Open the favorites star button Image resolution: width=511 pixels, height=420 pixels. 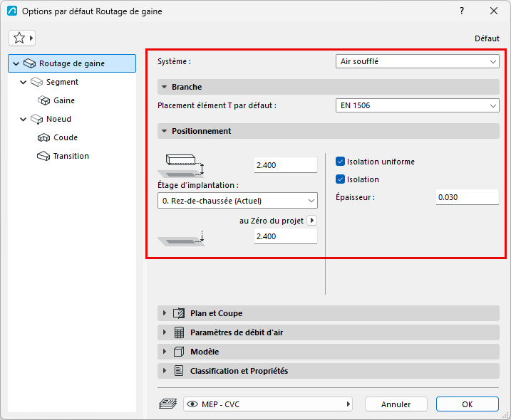[22, 38]
